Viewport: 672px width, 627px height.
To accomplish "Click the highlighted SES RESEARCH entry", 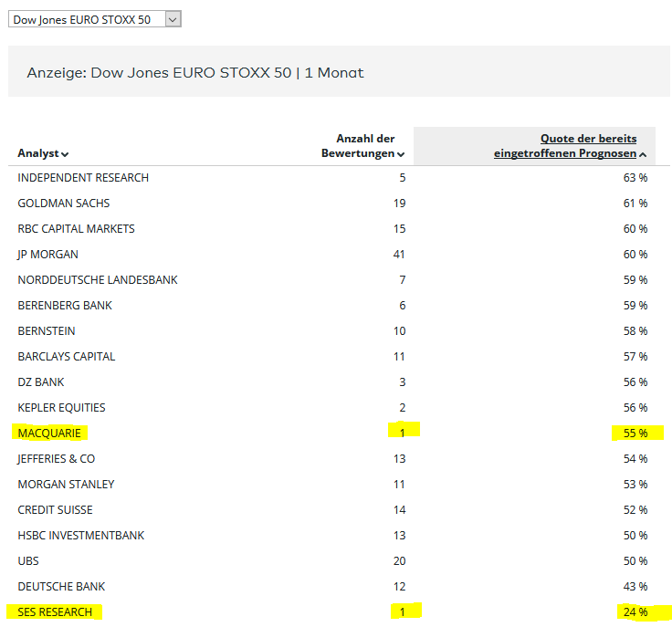I will click(55, 611).
